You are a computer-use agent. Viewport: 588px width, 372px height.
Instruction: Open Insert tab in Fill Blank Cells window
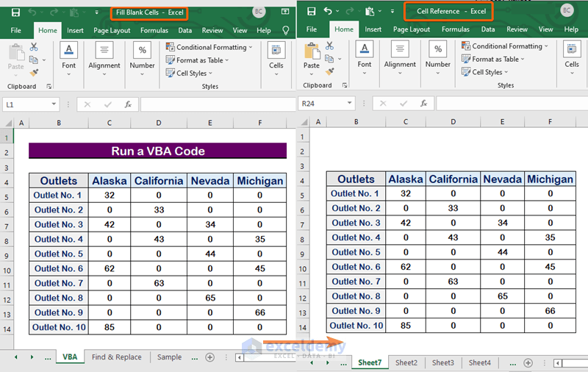pos(75,30)
